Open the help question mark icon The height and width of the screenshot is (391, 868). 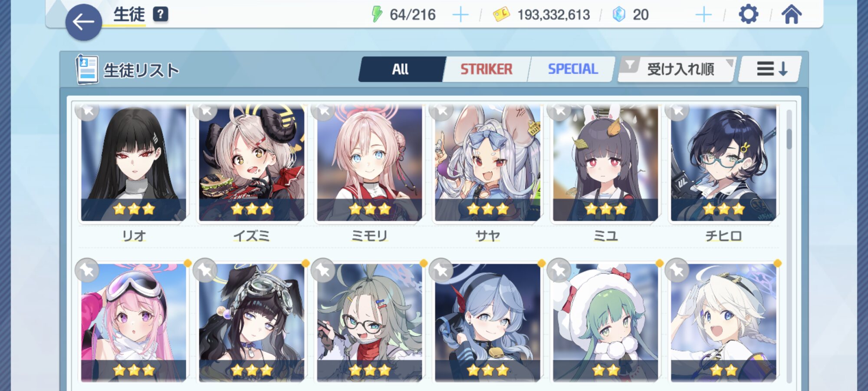pos(160,14)
